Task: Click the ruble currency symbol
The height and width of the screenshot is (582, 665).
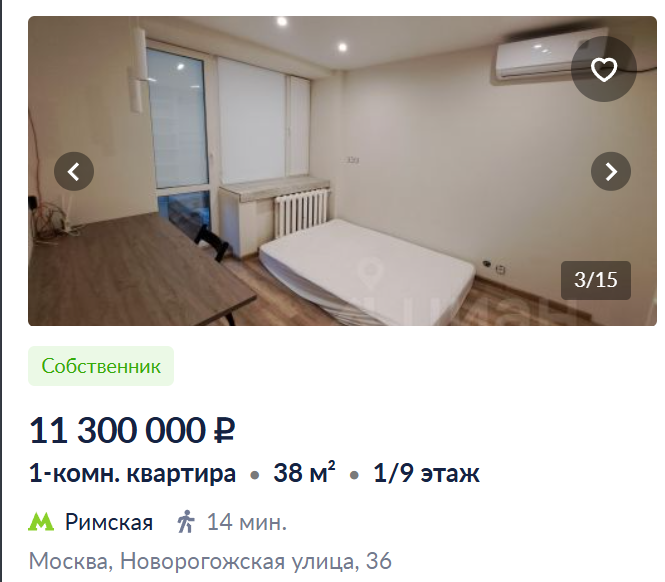Action: pos(224,431)
